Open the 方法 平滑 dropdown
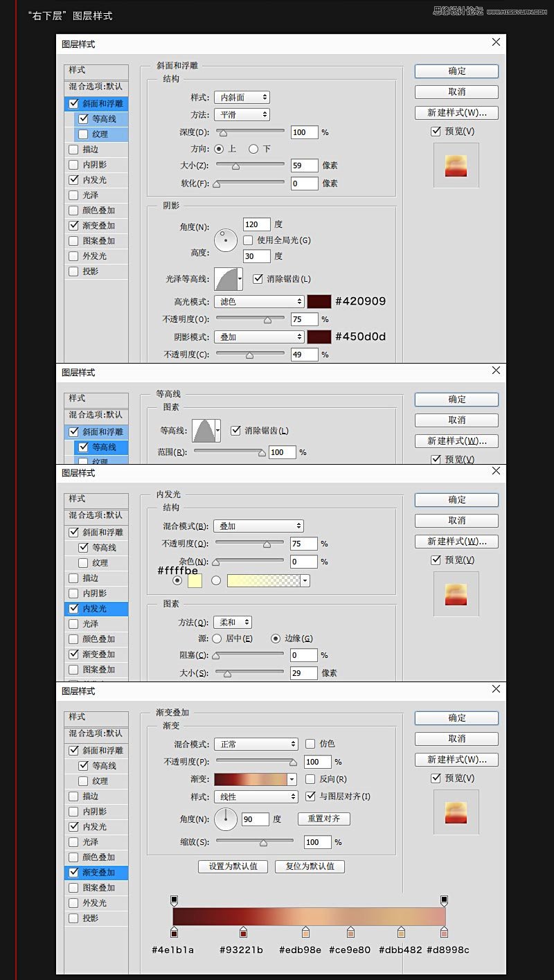Image resolution: width=554 pixels, height=980 pixels. click(241, 114)
